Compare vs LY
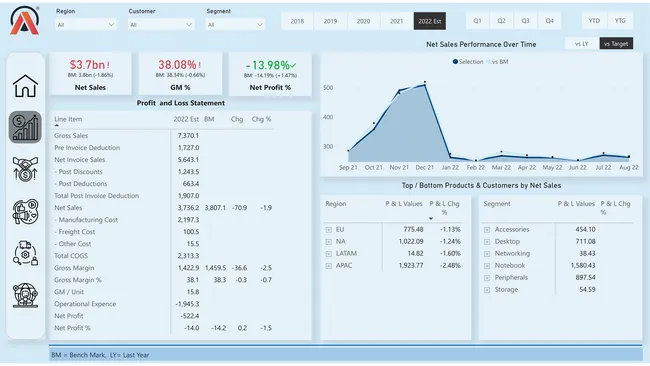The width and height of the screenshot is (650, 366). pos(582,44)
